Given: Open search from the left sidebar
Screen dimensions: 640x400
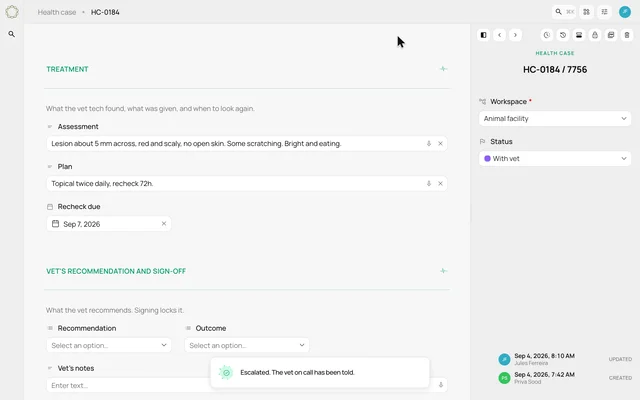Looking at the screenshot, I should (12, 34).
